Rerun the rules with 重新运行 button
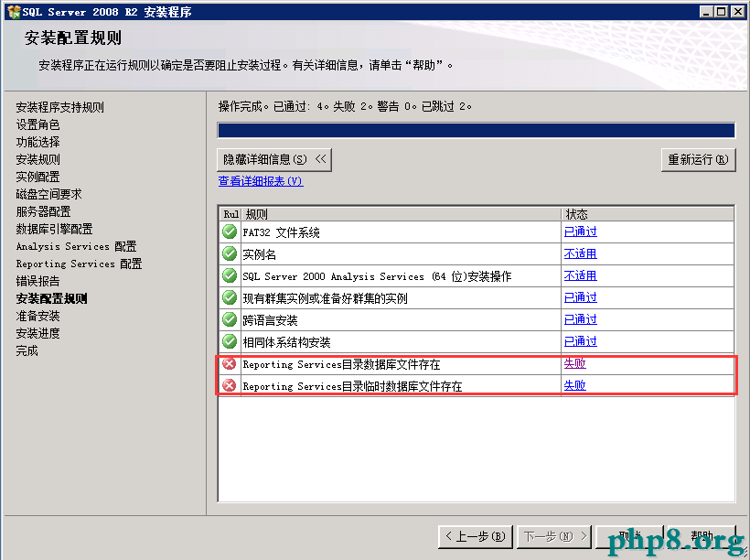The width and height of the screenshot is (750, 560). 699,159
